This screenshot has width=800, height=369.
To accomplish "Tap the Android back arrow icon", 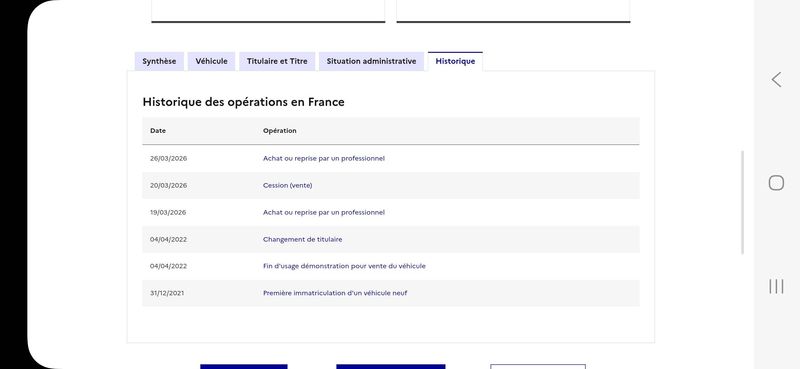I will pyautogui.click(x=776, y=80).
